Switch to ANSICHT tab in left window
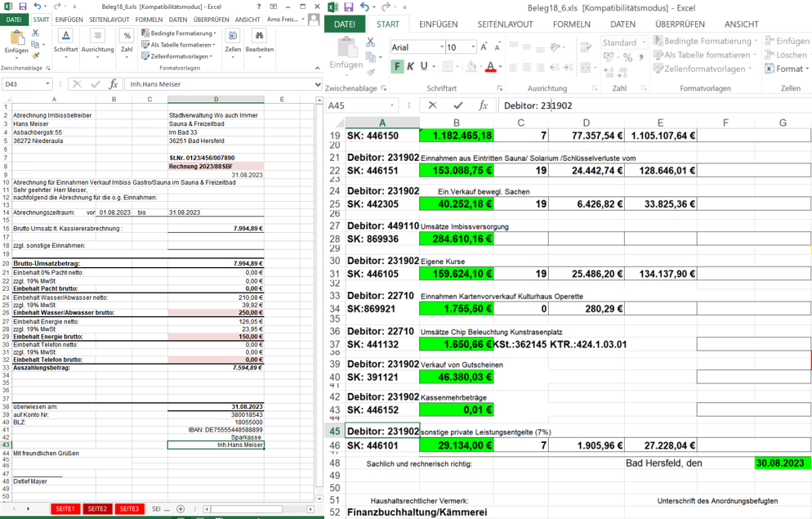 [248, 20]
